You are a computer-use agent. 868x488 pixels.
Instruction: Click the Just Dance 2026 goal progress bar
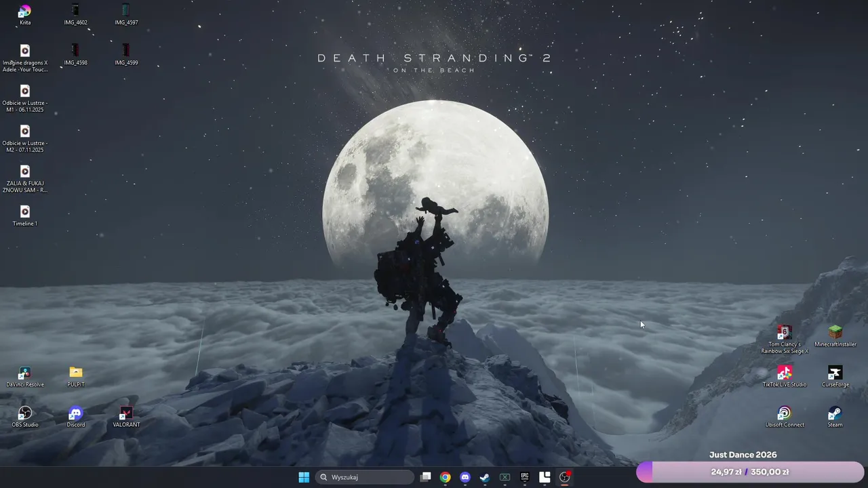[x=750, y=472]
